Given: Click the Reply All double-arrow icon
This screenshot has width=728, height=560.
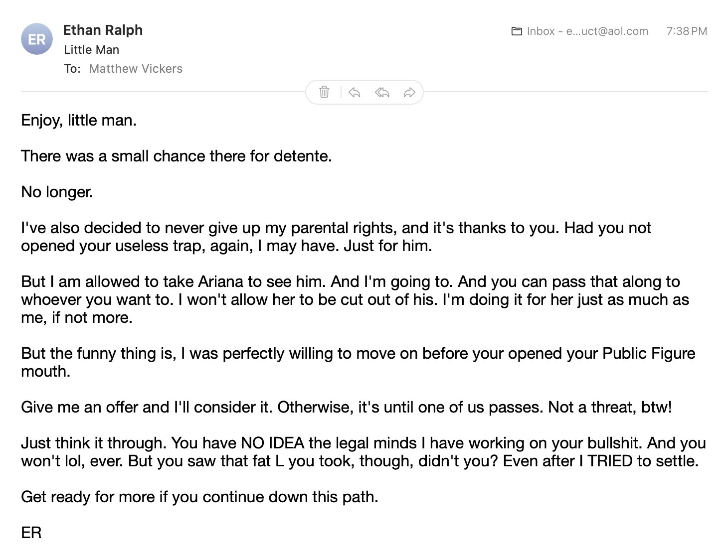Looking at the screenshot, I should [x=382, y=92].
